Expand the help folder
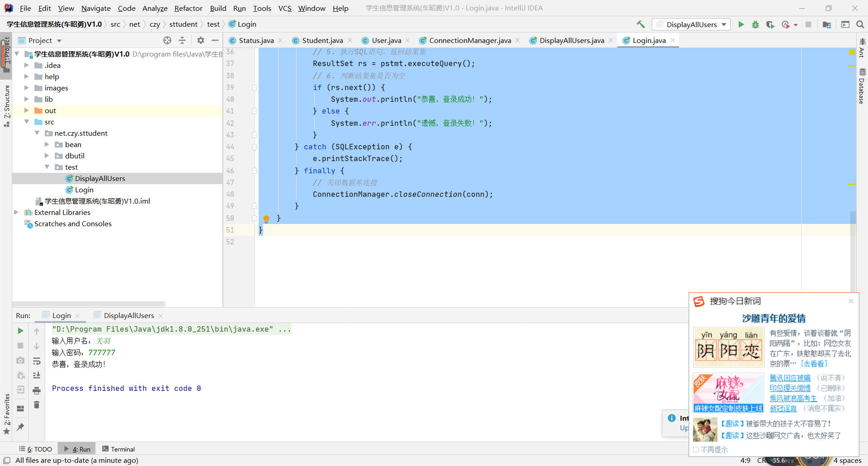 coord(26,76)
